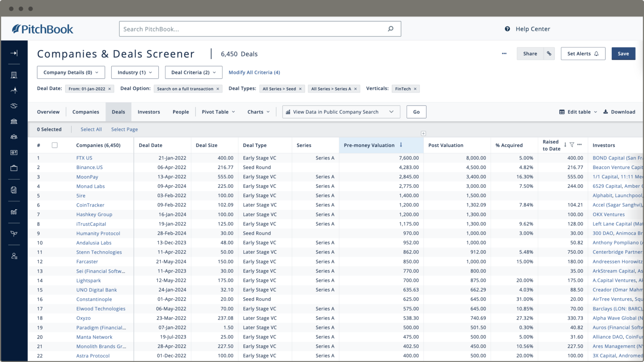The width and height of the screenshot is (644, 362).
Task: Click the search magnifier icon
Action: (x=390, y=29)
